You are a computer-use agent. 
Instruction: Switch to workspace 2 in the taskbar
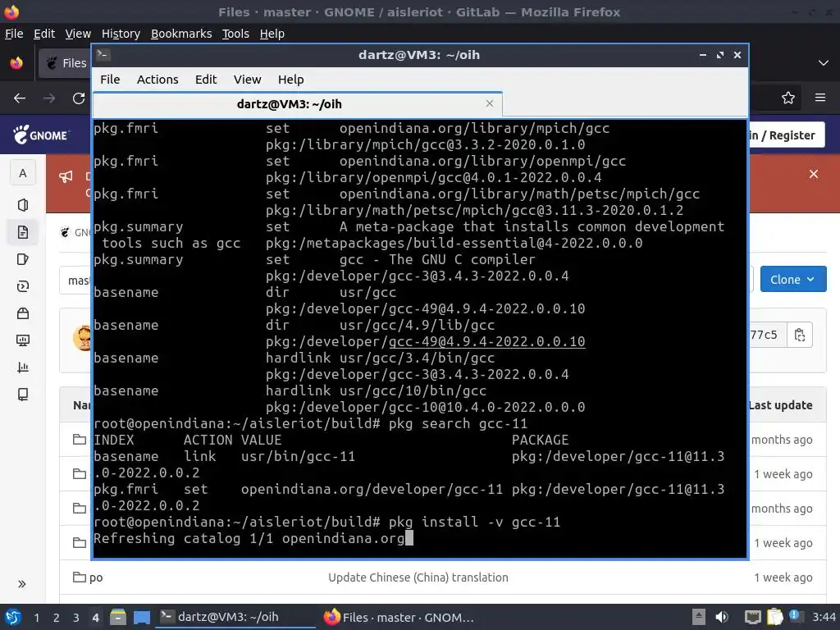coord(57,618)
